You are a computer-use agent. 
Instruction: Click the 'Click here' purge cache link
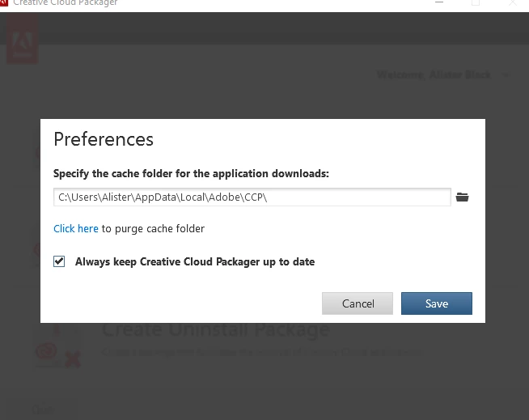click(x=76, y=228)
